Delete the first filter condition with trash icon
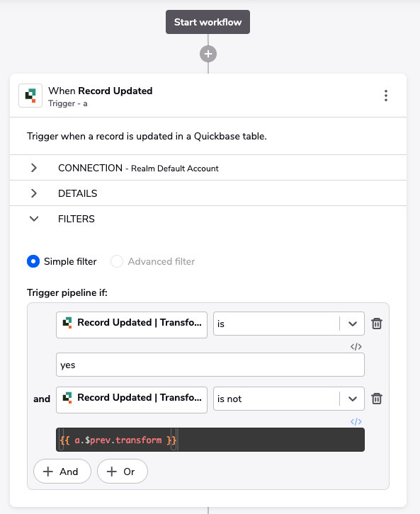Screen dimensions: 420x514 (x=377, y=324)
